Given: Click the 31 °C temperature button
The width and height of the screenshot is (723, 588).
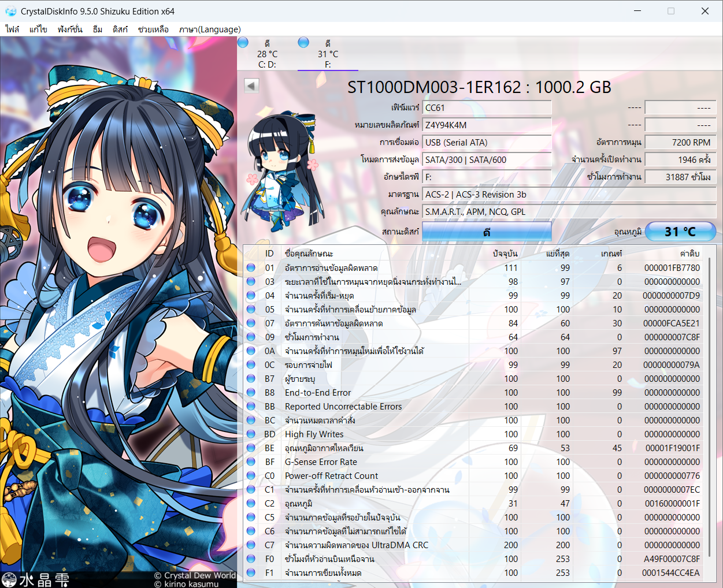Looking at the screenshot, I should [680, 232].
